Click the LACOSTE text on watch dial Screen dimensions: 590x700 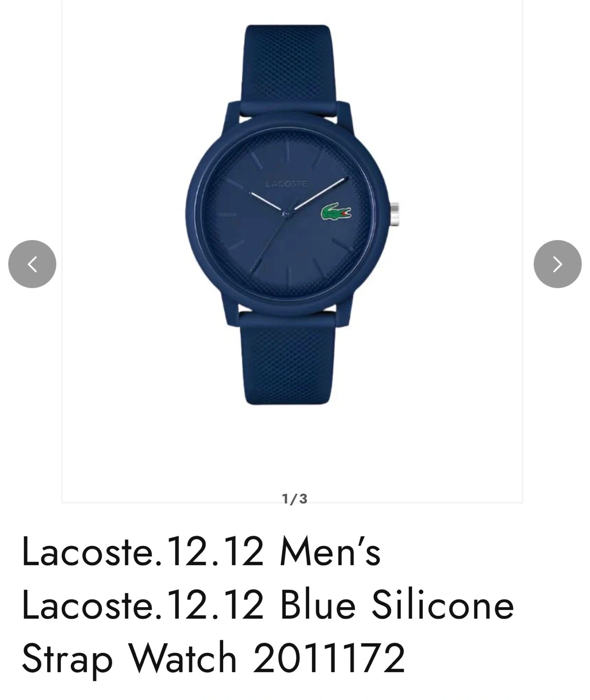[287, 184]
